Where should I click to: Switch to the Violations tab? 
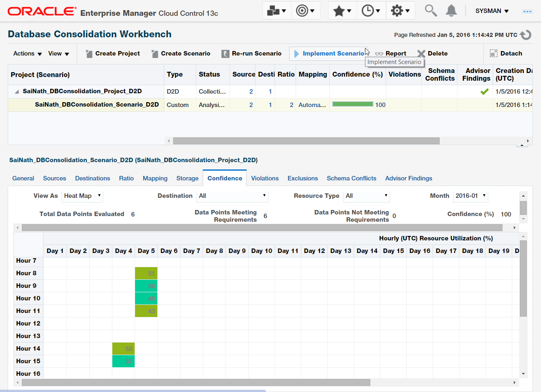click(x=265, y=178)
